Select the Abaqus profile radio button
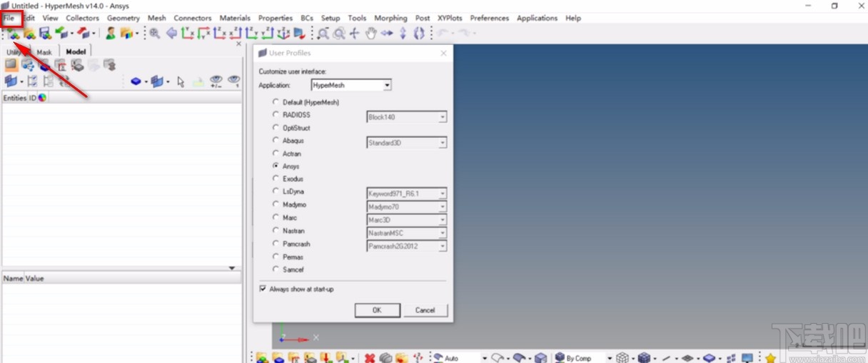Image resolution: width=868 pixels, height=363 pixels. pyautogui.click(x=276, y=140)
